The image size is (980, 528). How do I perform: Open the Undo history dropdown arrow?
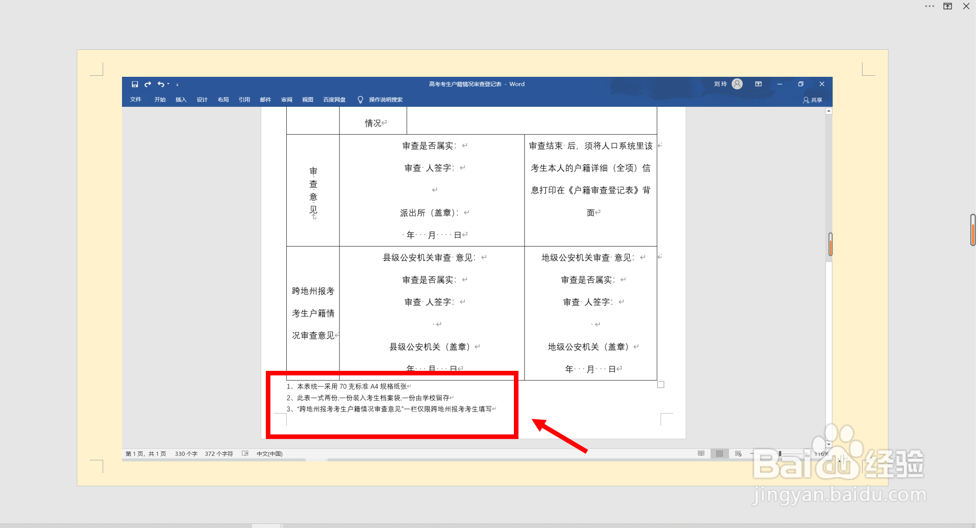tap(168, 84)
